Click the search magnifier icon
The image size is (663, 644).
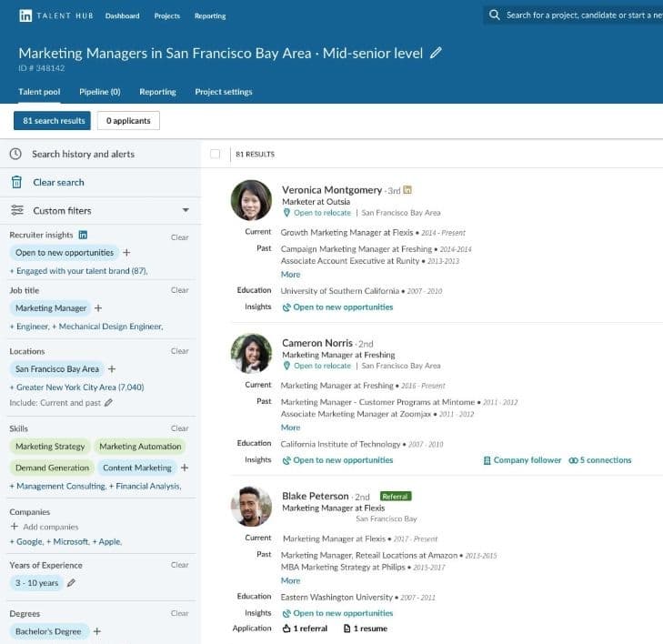[x=494, y=15]
